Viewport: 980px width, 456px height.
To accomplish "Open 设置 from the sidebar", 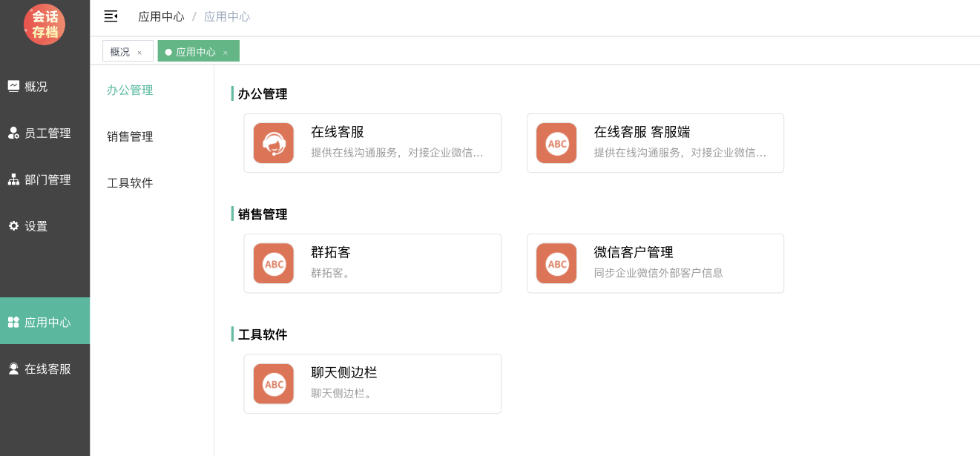I will point(36,227).
